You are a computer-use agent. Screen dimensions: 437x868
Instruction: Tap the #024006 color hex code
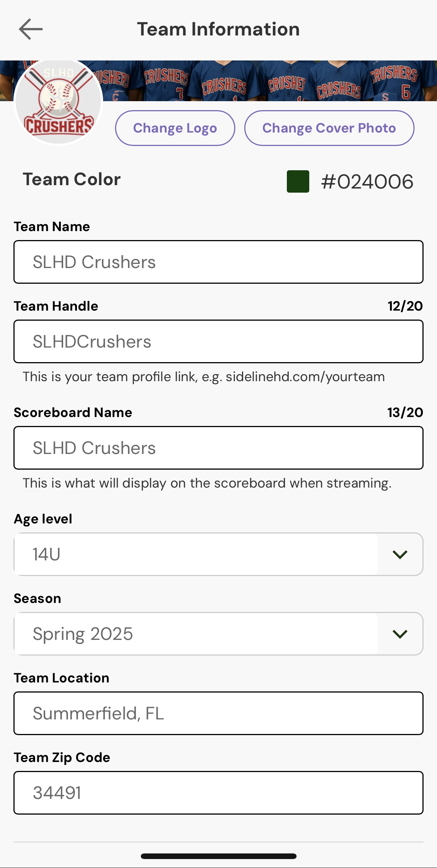[x=367, y=182]
